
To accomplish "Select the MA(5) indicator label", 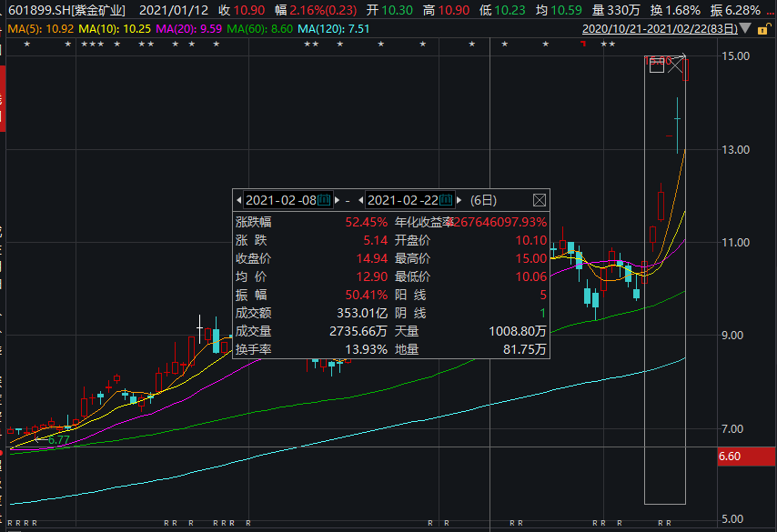I will 41,29.
